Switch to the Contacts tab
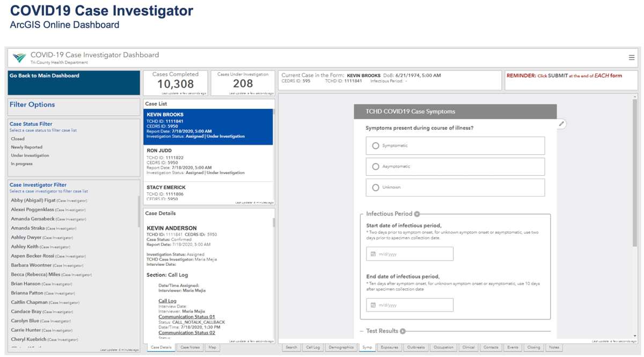 click(x=491, y=347)
